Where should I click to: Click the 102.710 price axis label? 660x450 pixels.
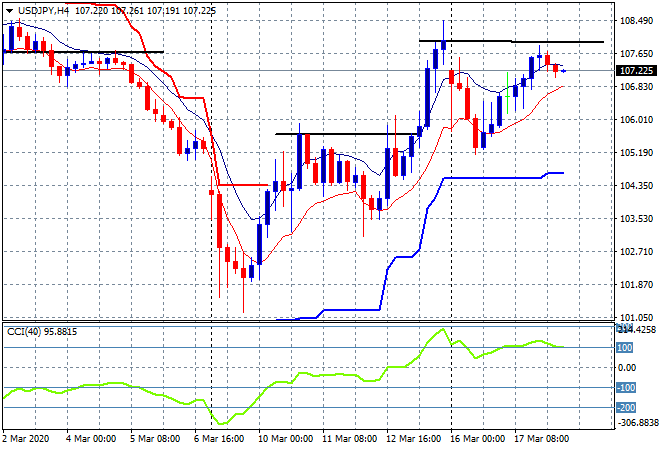click(x=636, y=252)
